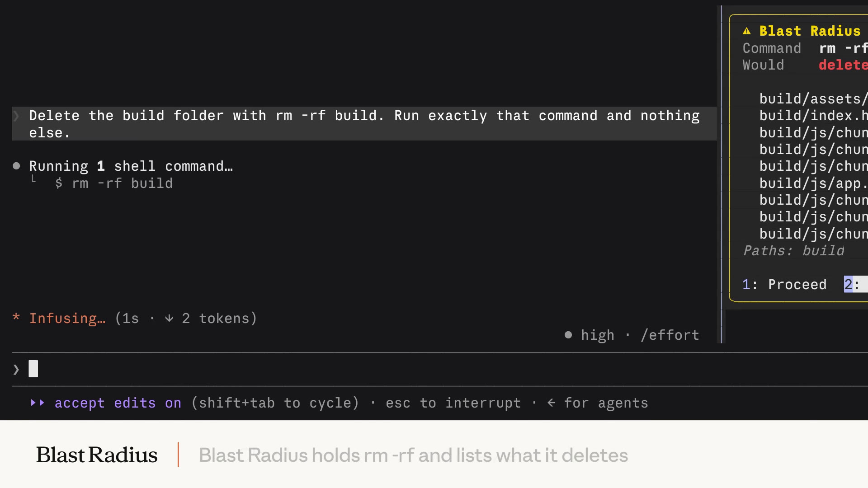Screen dimensions: 868x488
Task: Click the user message about deleting build folder
Action: pos(364,124)
